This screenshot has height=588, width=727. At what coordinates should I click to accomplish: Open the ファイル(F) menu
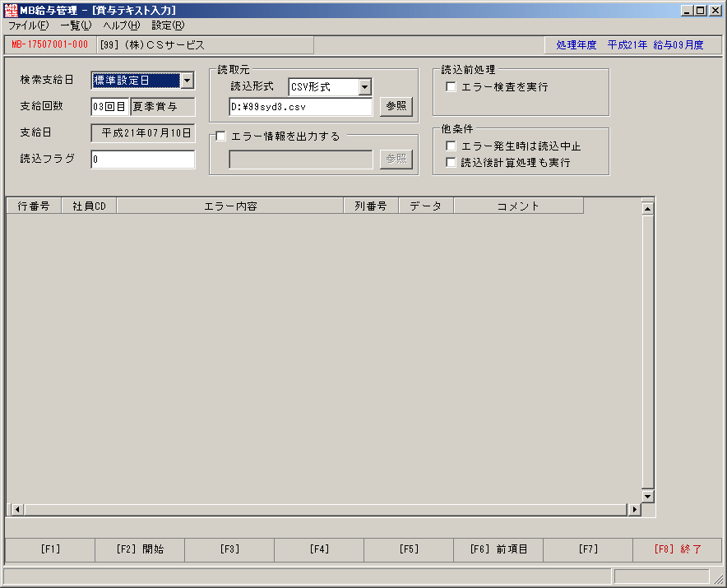click(29, 25)
